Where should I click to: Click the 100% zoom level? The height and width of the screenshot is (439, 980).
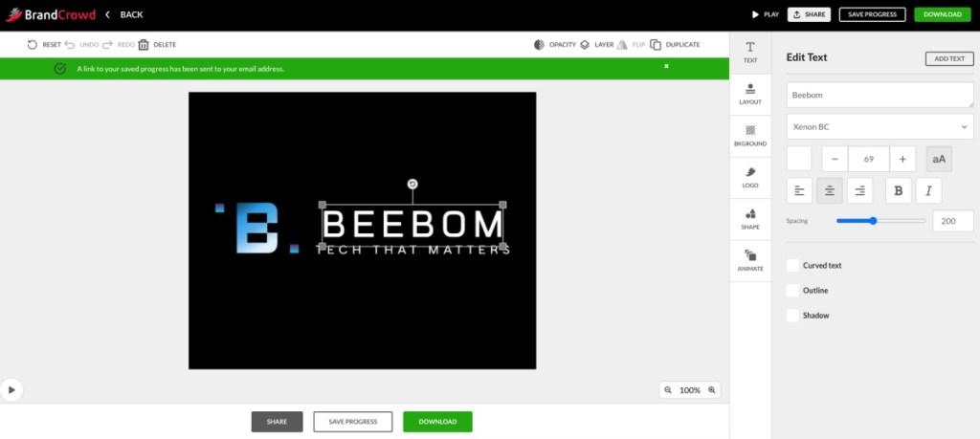690,389
